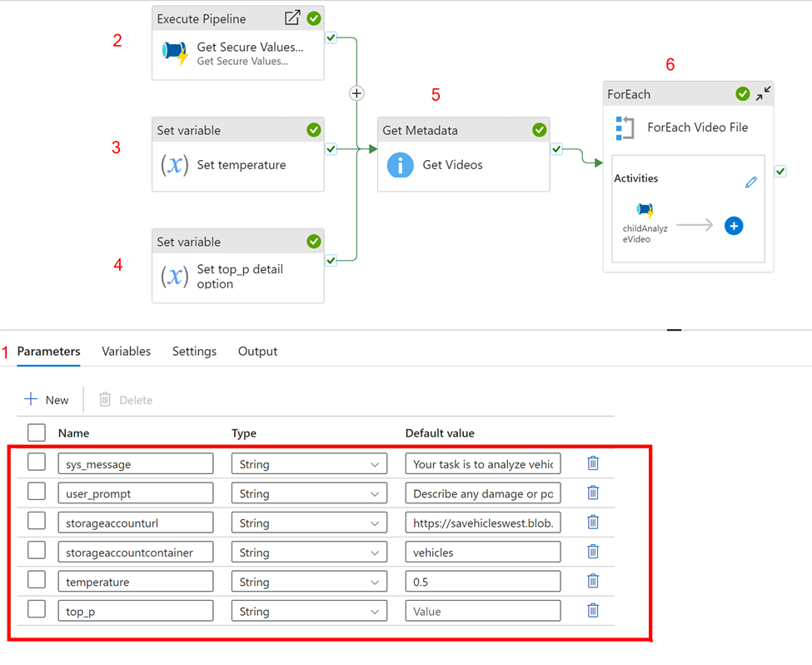Screen dimensions: 812x665
Task: Click the Set top_p detail option (x) icon
Action: (175, 277)
